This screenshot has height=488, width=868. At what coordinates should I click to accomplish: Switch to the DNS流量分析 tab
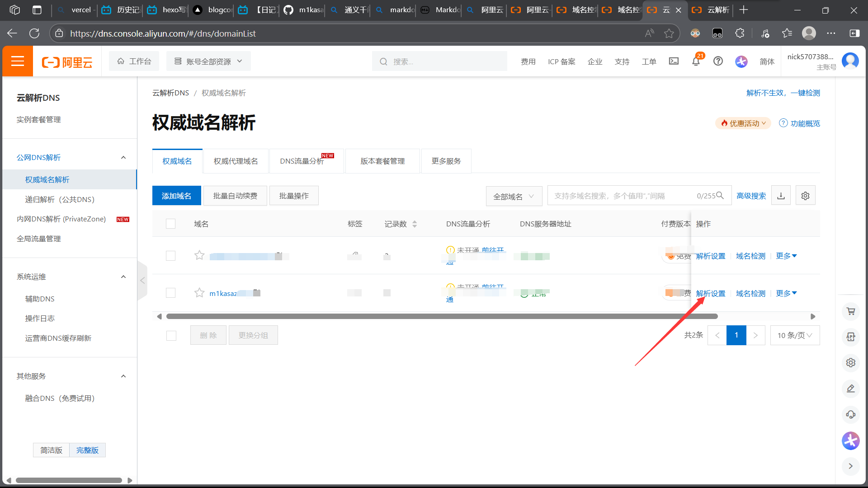[x=307, y=161]
